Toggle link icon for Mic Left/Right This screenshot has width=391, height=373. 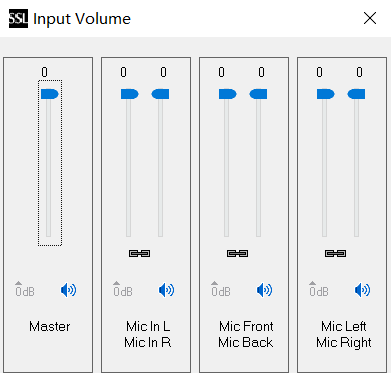tap(335, 254)
